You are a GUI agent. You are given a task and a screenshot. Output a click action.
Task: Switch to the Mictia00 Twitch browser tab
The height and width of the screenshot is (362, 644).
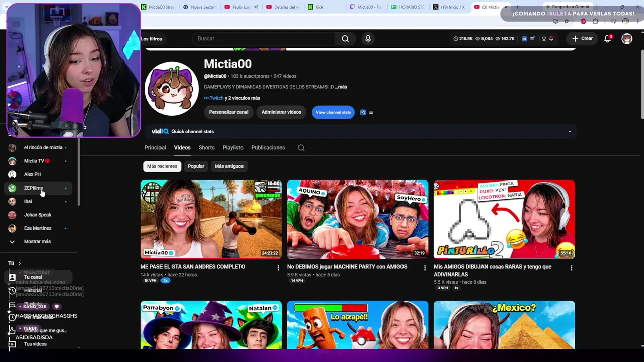[367, 7]
